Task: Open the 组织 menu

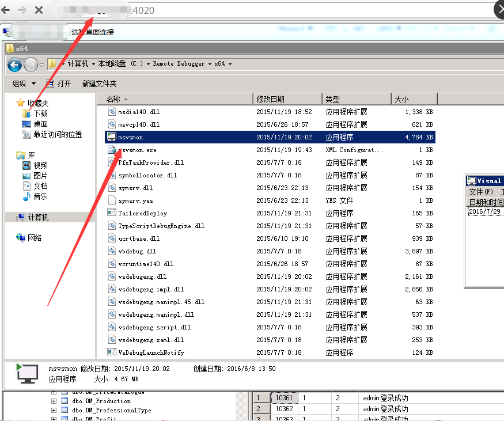Action: [24, 84]
